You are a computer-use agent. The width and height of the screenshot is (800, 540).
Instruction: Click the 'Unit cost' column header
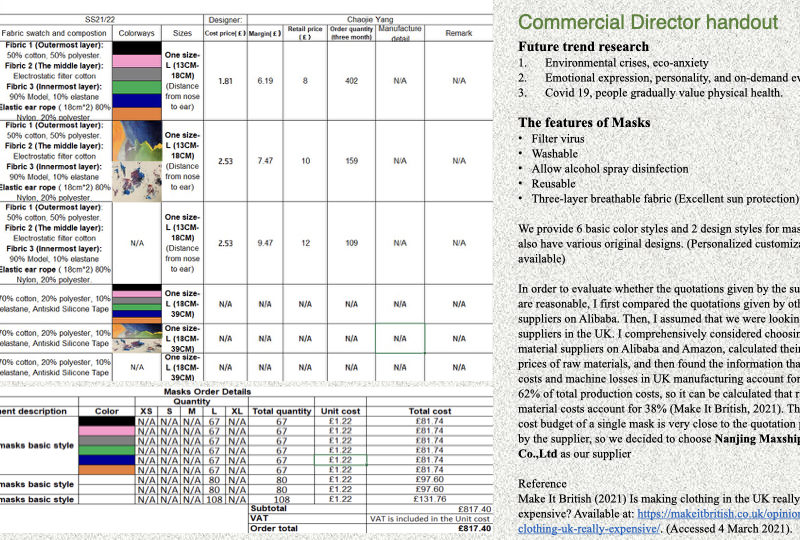pyautogui.click(x=340, y=411)
